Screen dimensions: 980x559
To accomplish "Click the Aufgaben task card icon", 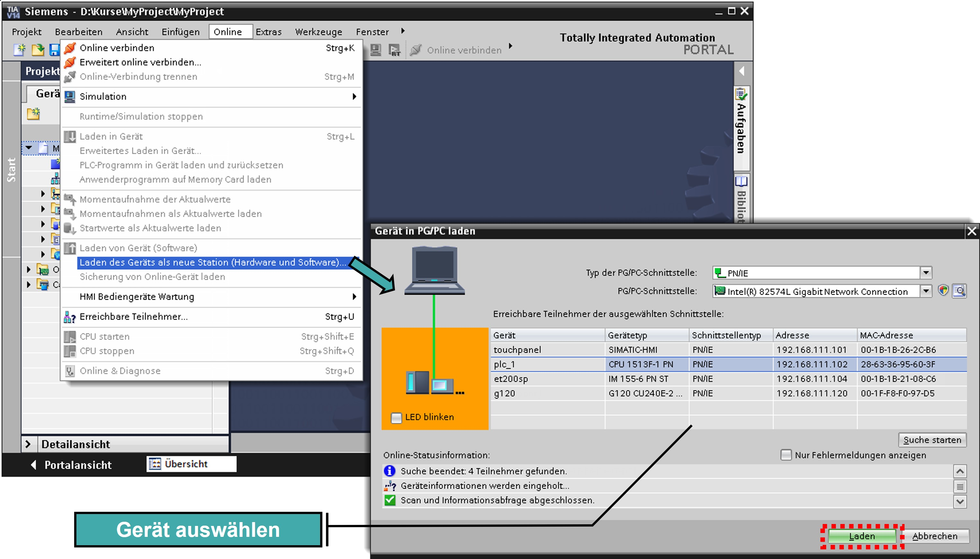I will (x=741, y=94).
